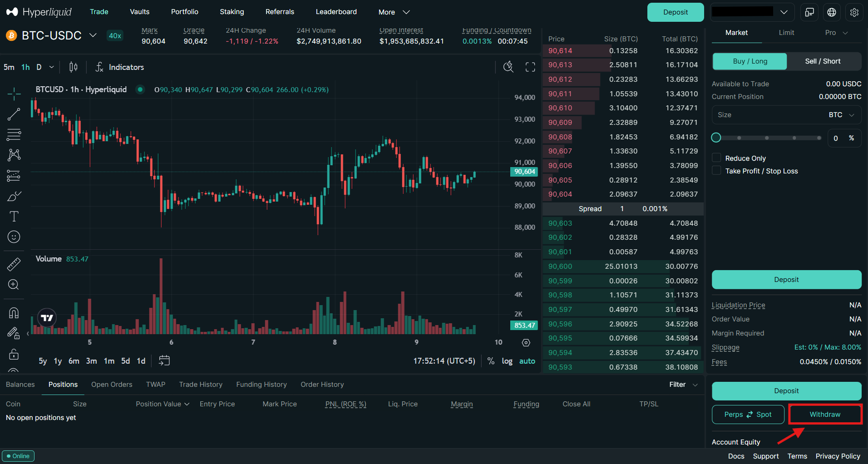Select the Sell / Short button
868x464 pixels.
click(x=823, y=61)
